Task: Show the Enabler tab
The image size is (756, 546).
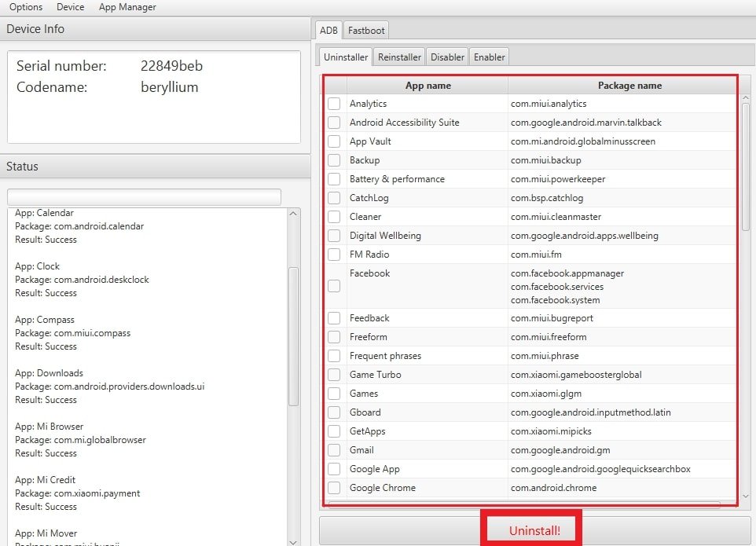Action: pyautogui.click(x=490, y=57)
